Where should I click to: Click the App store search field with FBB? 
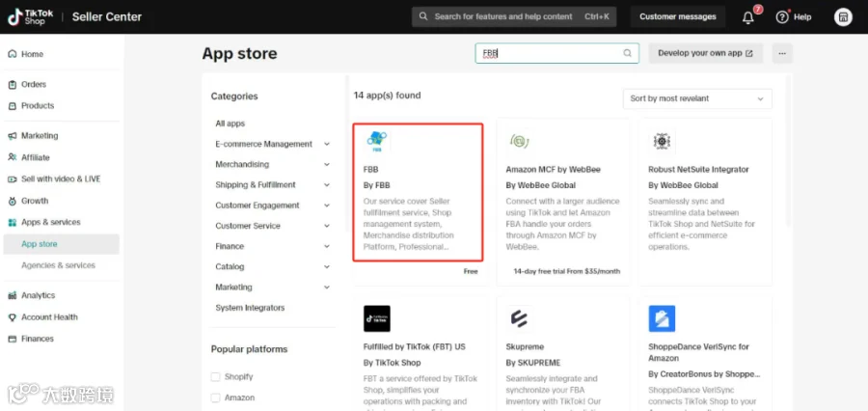(x=556, y=53)
